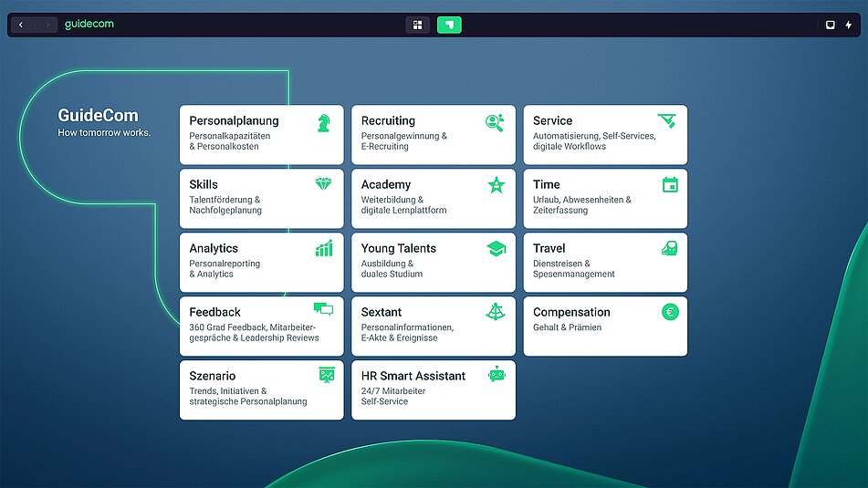
Task: Click the diamond Skills icon
Action: pos(323,183)
